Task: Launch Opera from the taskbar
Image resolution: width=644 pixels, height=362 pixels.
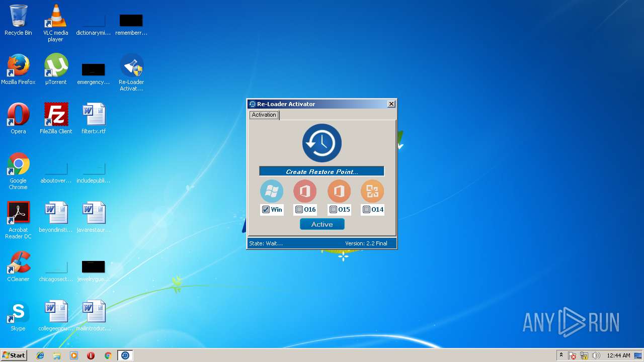Action: [91, 355]
